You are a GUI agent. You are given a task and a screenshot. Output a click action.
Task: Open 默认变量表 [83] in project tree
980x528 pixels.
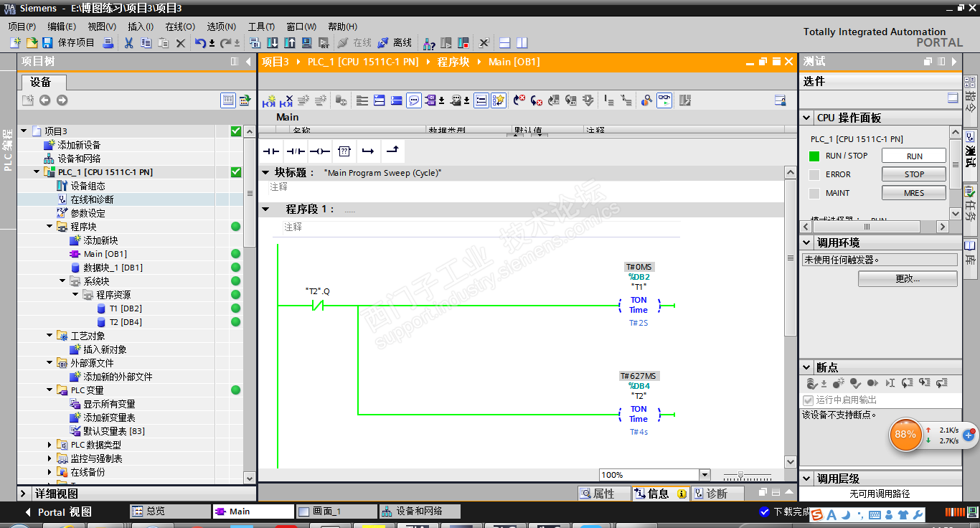[x=114, y=431]
